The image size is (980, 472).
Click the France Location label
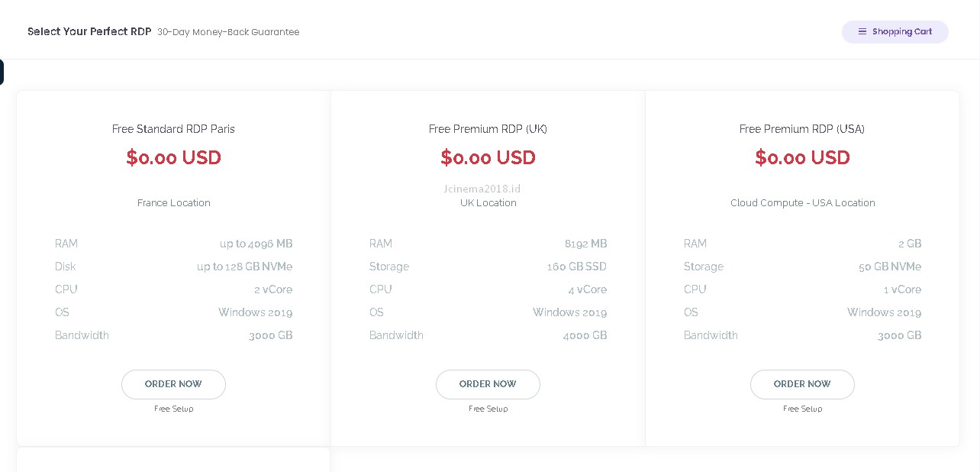pos(173,203)
